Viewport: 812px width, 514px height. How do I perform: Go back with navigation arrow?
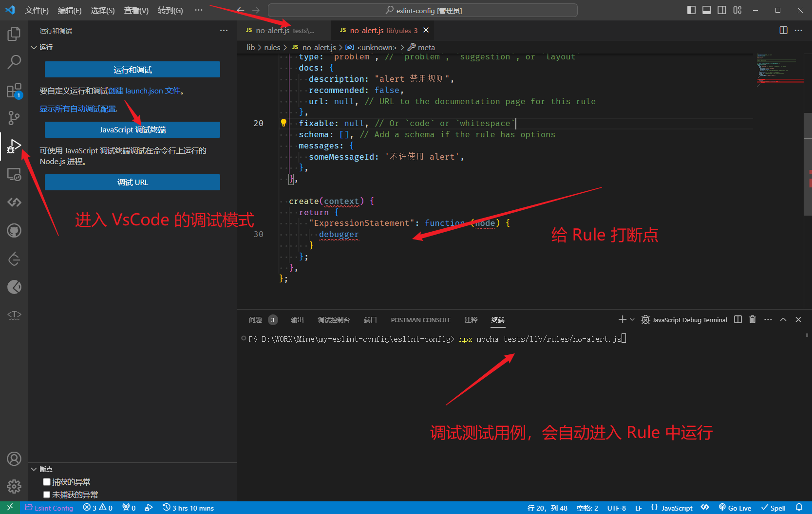[x=241, y=10]
